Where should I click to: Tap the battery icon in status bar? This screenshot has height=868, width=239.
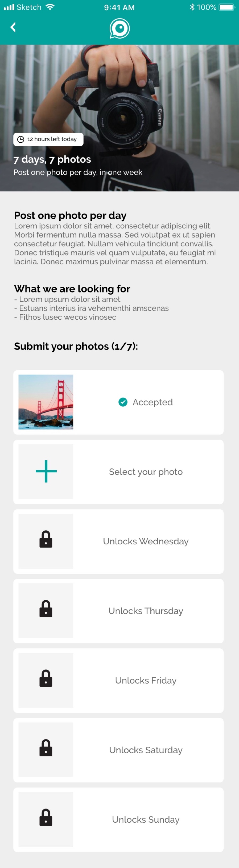click(227, 7)
